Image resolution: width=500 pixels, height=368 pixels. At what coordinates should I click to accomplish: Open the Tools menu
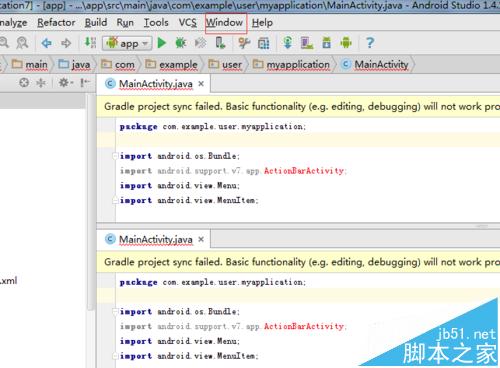point(156,23)
